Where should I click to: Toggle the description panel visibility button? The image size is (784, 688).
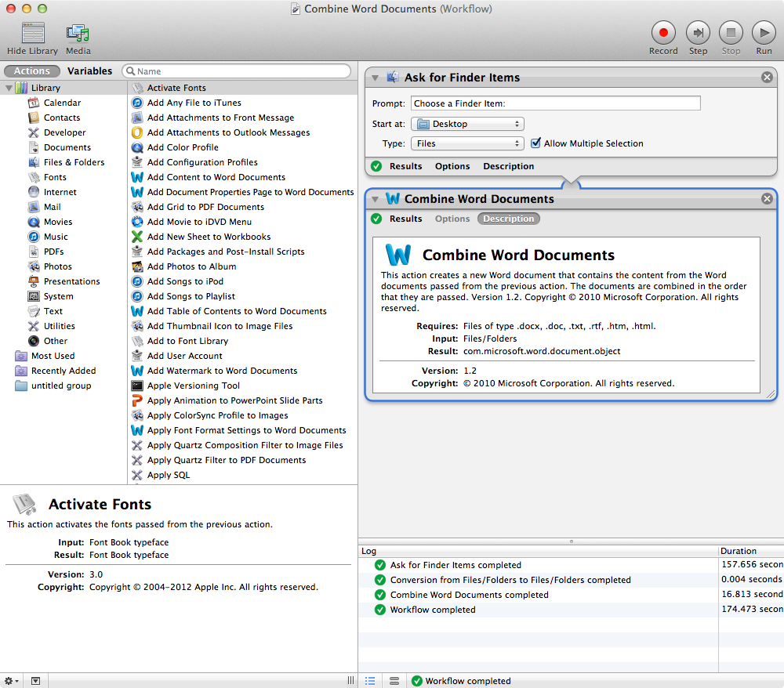35,681
